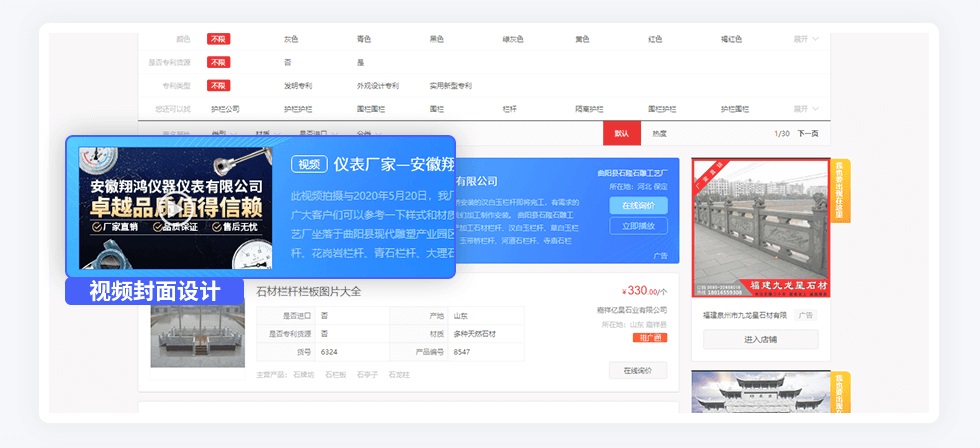
Task: Expand the 颜色 filter row with 展开
Action: (x=806, y=39)
